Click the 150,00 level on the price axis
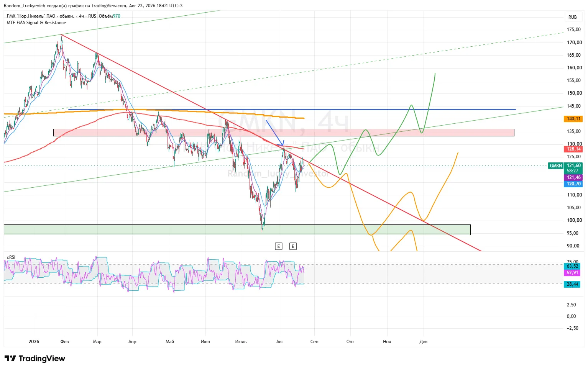The image size is (588, 370). 574,93
